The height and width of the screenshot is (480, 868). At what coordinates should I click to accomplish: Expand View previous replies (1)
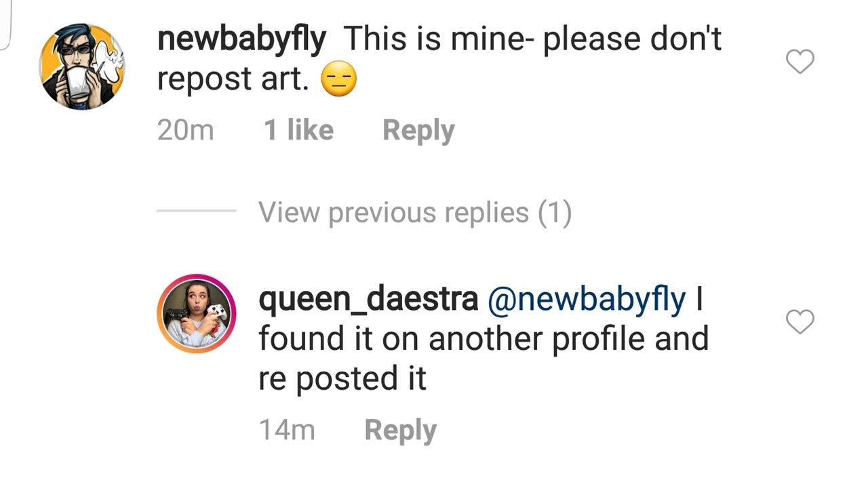(x=415, y=213)
